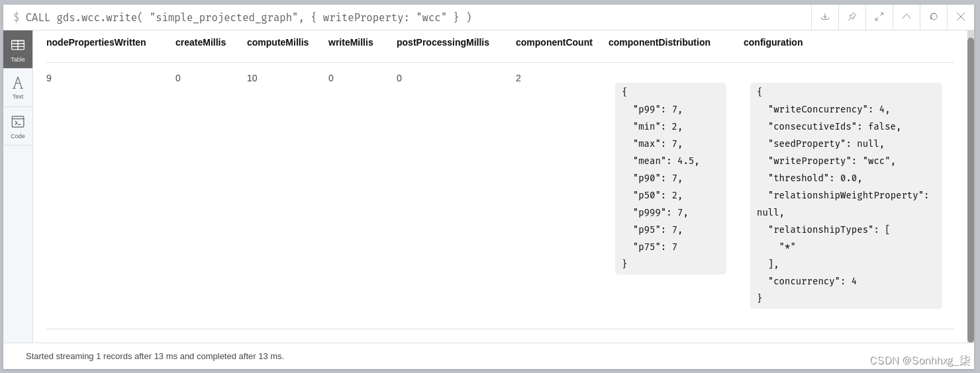Select the computeMillis value 10
The image size is (980, 373).
click(252, 78)
